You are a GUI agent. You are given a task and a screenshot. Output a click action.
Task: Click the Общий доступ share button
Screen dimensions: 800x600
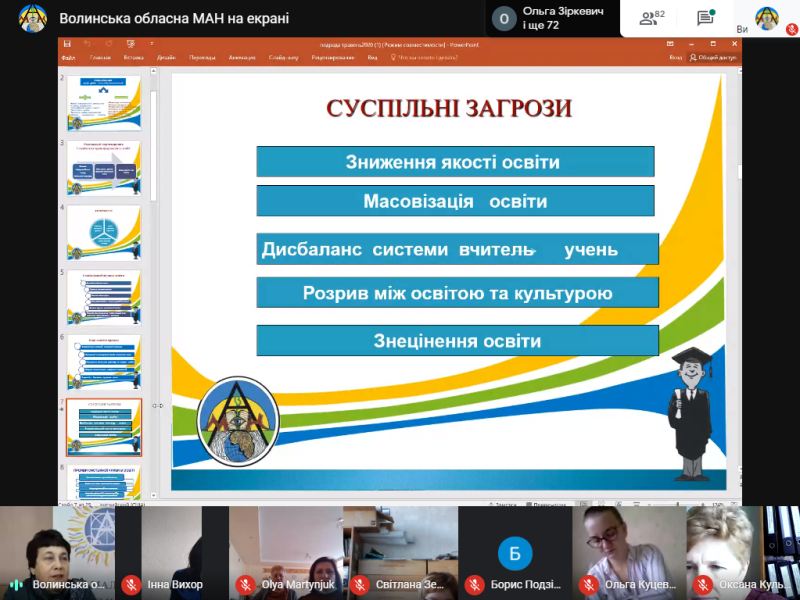(713, 58)
